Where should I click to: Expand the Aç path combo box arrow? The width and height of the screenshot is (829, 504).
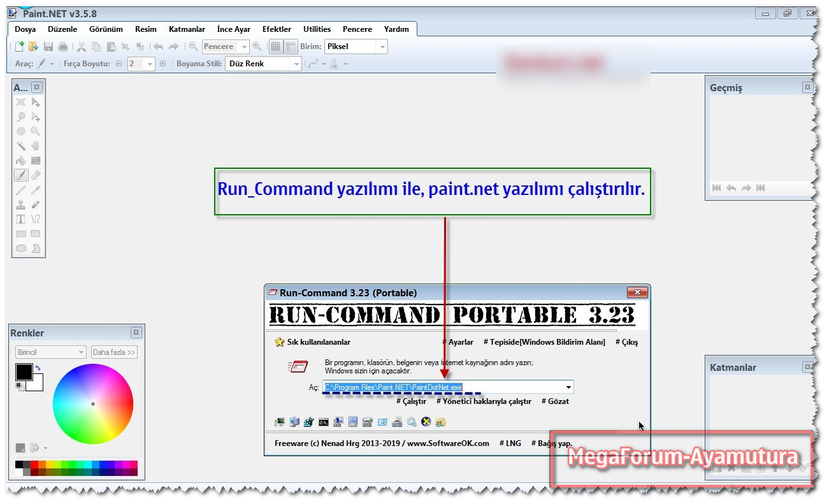coord(568,387)
